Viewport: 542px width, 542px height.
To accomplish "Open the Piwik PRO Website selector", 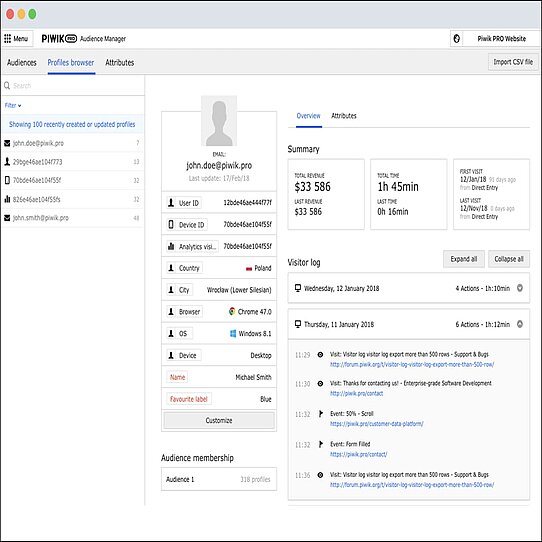I will [x=494, y=39].
